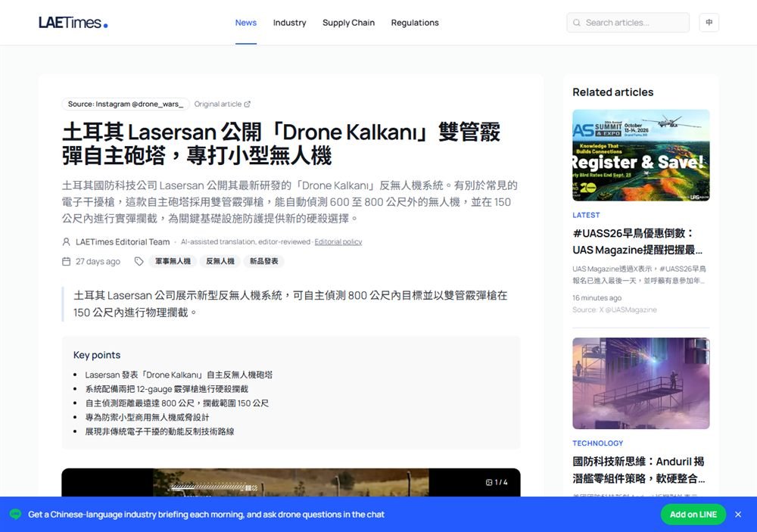
Task: Select the 反無人機 tag
Action: click(x=220, y=262)
